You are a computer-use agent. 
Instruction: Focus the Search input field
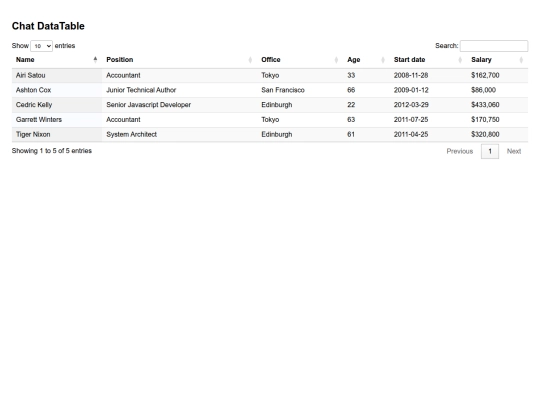[494, 46]
